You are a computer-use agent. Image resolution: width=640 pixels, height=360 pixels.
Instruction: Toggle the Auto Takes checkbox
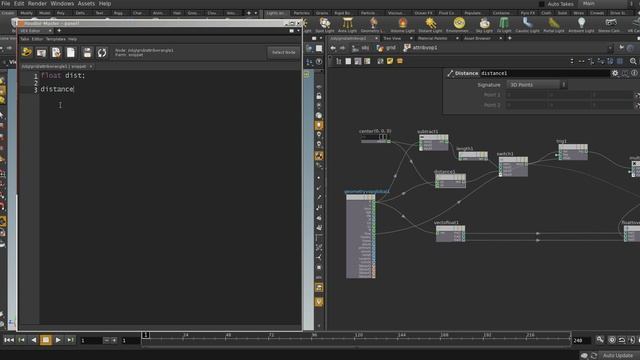542,4
